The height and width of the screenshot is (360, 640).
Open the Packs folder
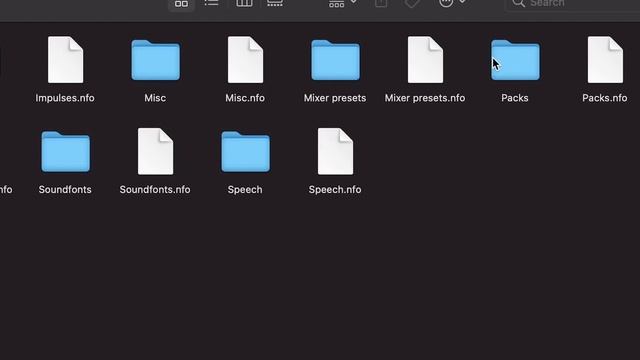click(x=515, y=60)
